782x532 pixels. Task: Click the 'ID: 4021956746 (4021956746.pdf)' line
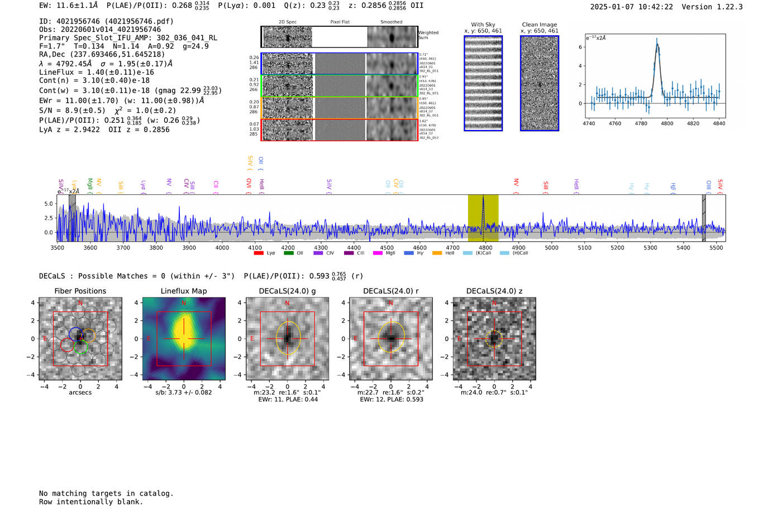[x=107, y=21]
